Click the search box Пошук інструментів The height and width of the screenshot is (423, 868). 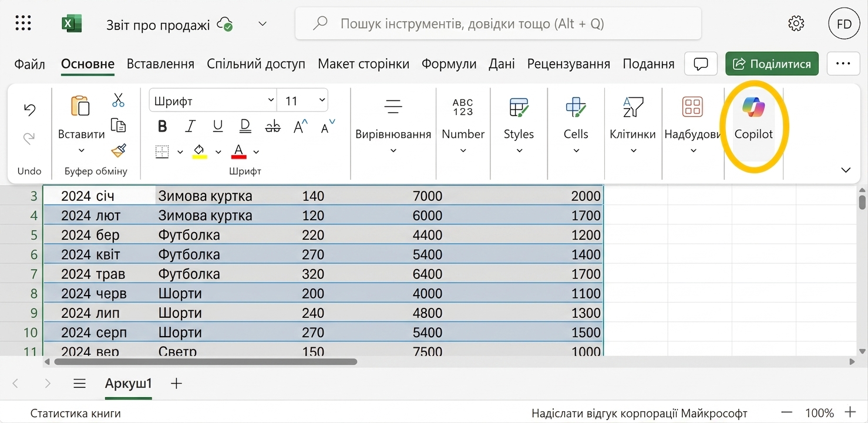498,23
